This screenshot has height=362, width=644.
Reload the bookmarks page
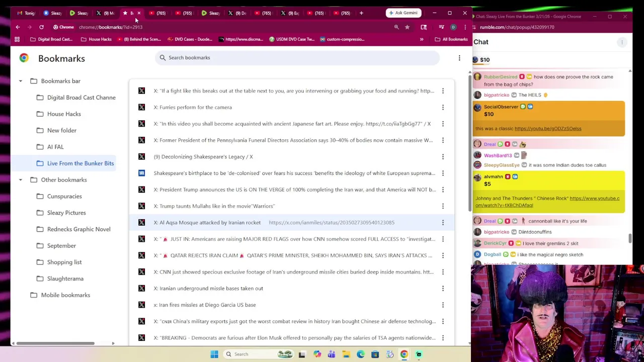click(x=41, y=27)
